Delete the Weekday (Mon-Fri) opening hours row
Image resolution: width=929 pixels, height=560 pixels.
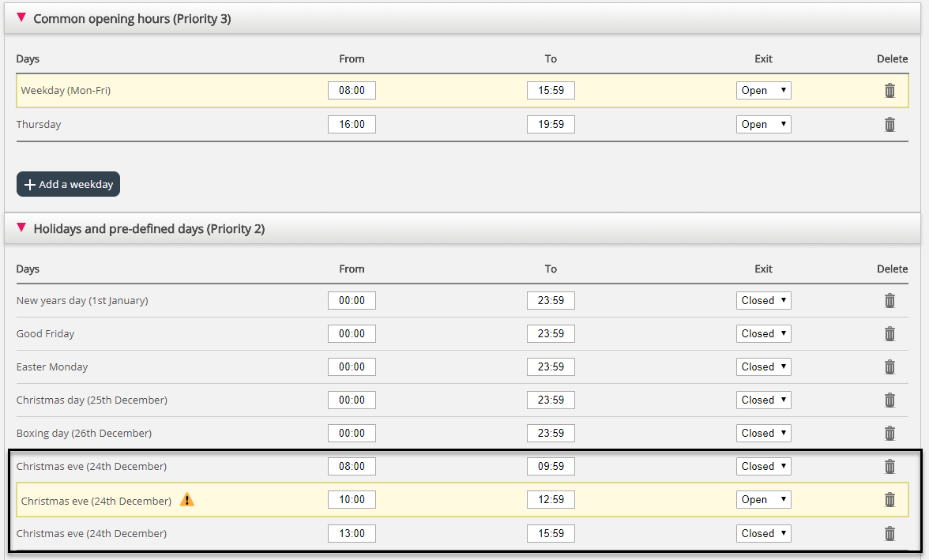[x=890, y=91]
